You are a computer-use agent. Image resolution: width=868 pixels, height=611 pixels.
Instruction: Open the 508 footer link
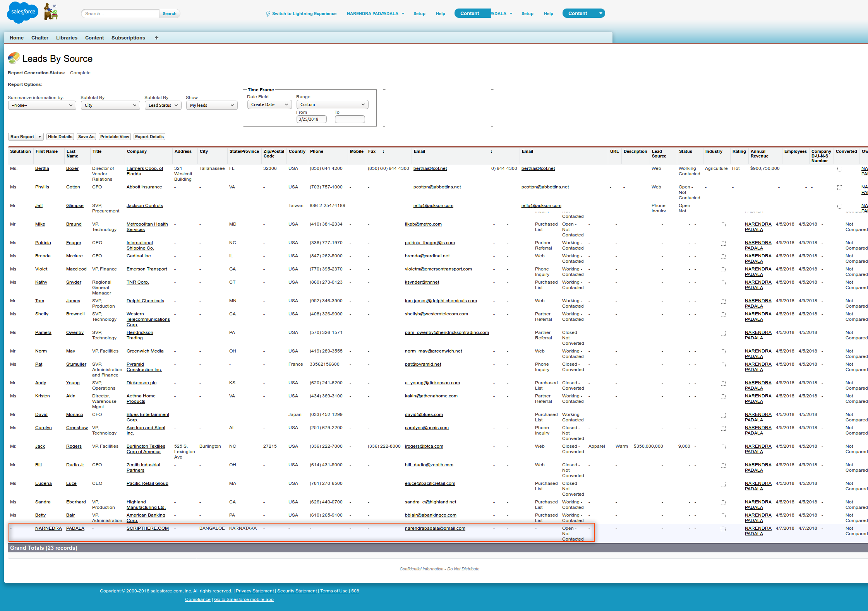pos(355,591)
